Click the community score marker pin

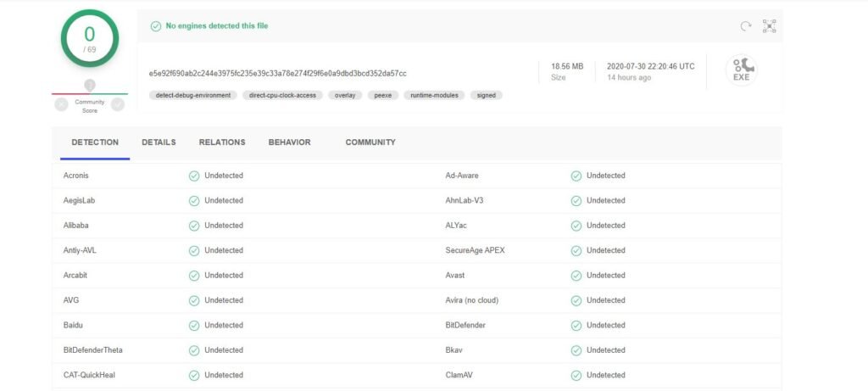90,86
